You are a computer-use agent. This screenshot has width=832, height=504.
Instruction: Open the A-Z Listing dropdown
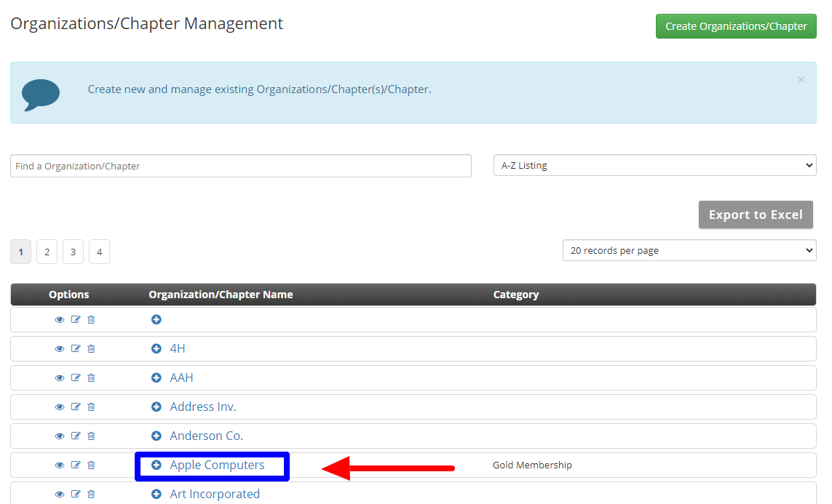[655, 165]
